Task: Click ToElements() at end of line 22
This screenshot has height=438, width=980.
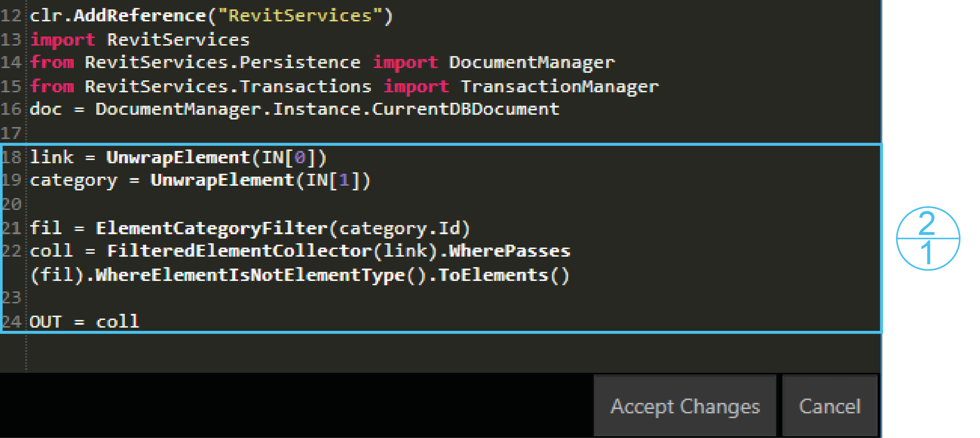Action: (503, 275)
